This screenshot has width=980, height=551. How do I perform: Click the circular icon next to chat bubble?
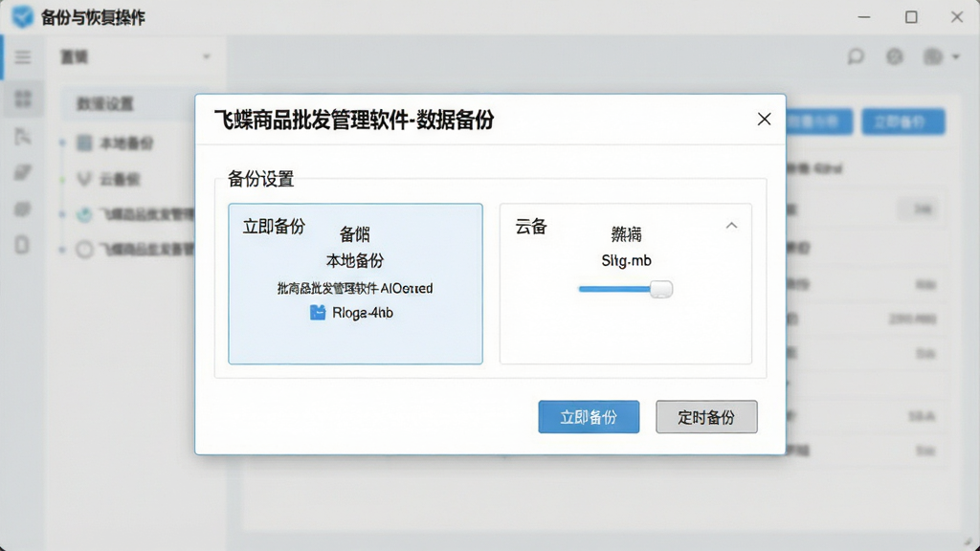pyautogui.click(x=895, y=56)
